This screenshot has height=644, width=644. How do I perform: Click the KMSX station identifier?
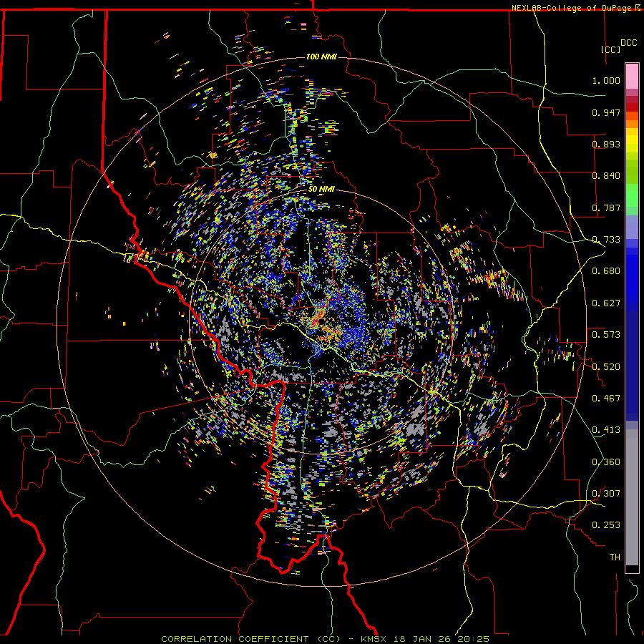pos(375,639)
